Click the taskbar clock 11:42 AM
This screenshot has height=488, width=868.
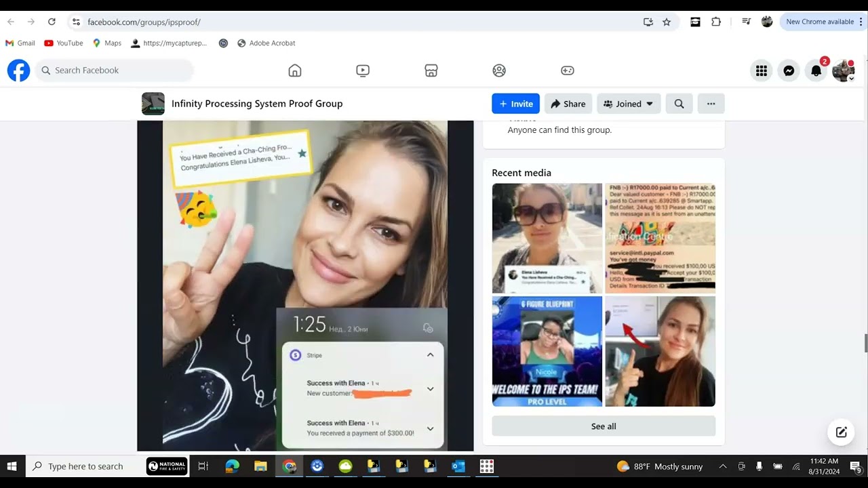tap(825, 466)
